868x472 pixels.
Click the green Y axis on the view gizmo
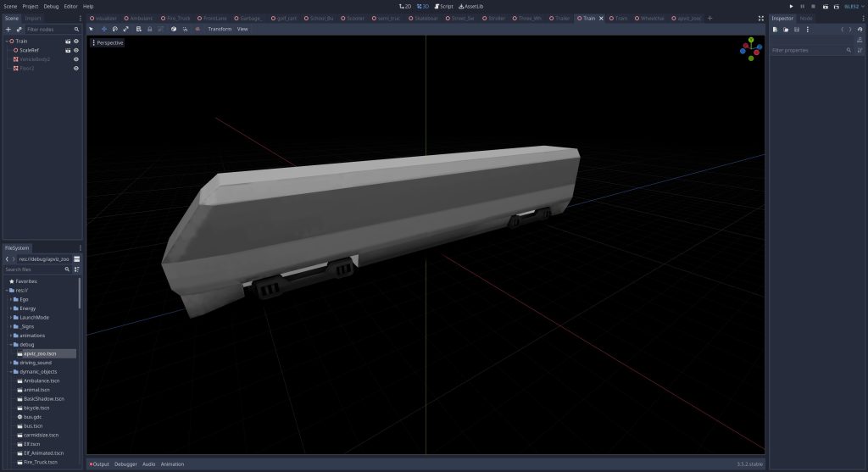pos(751,40)
